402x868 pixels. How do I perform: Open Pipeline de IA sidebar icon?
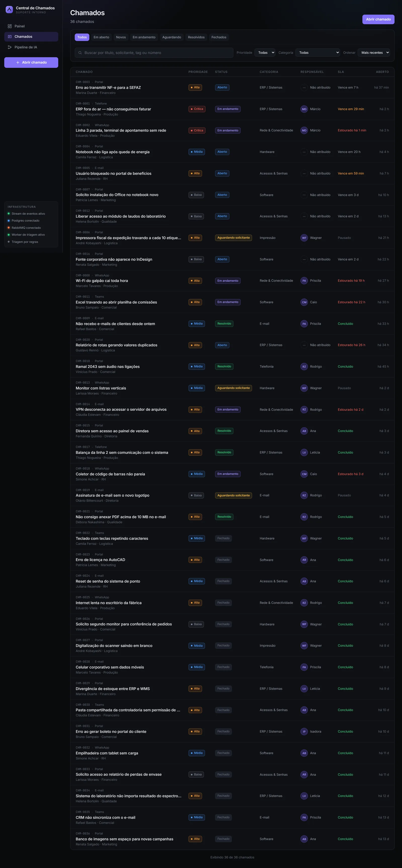[x=10, y=47]
